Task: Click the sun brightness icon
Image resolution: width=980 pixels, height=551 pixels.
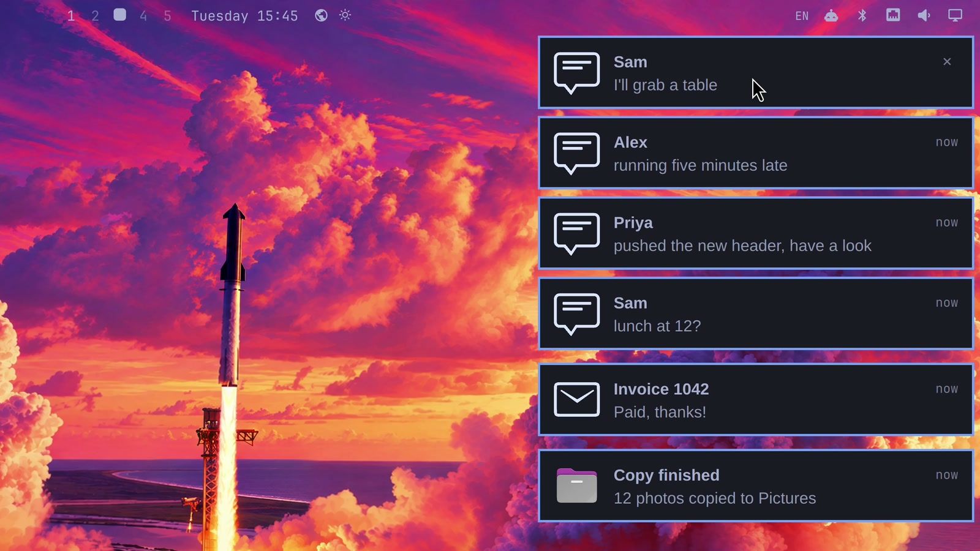Action: (x=345, y=15)
